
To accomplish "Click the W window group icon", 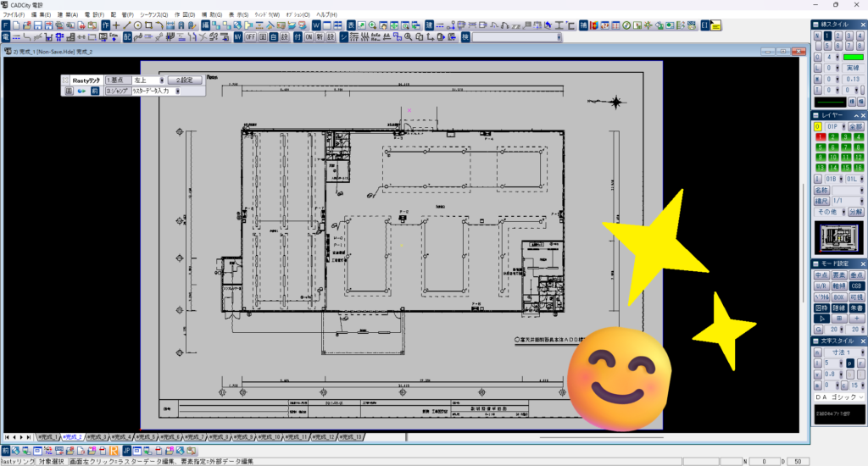I will [x=316, y=25].
